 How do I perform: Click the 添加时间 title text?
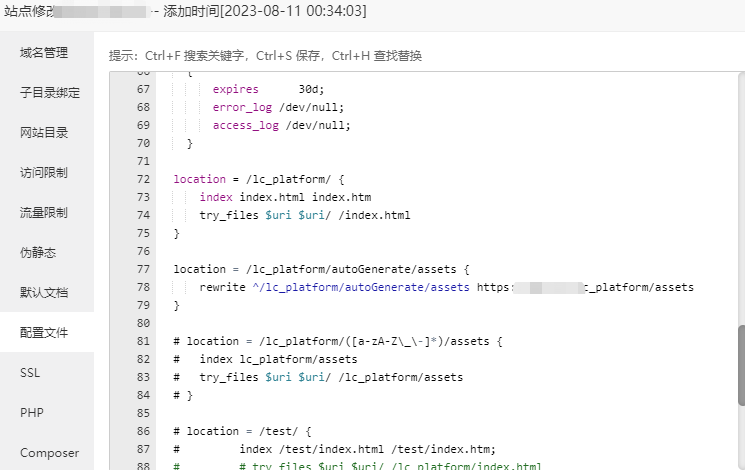click(x=265, y=11)
